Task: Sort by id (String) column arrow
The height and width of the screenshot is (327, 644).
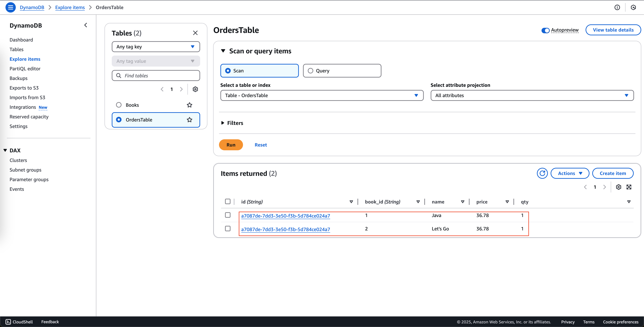Action: pyautogui.click(x=351, y=202)
